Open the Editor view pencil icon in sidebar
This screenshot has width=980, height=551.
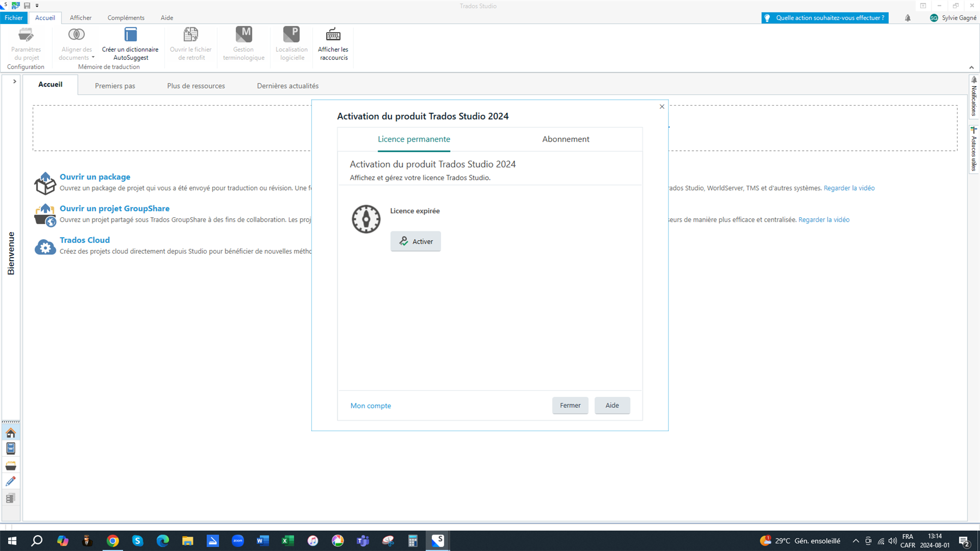tap(11, 481)
